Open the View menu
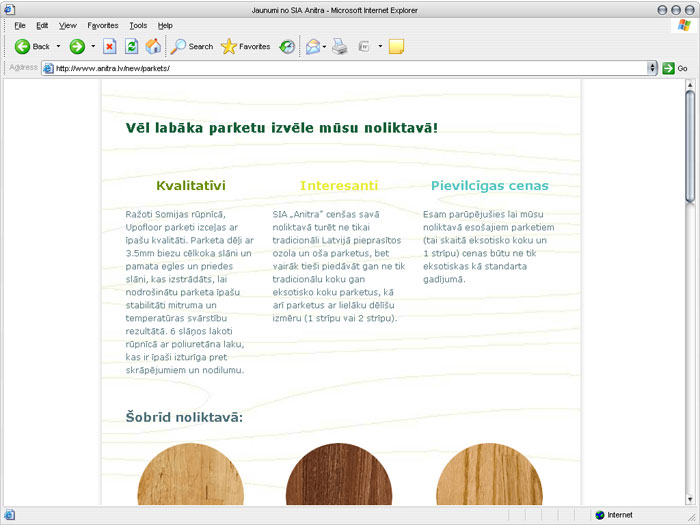 68,25
